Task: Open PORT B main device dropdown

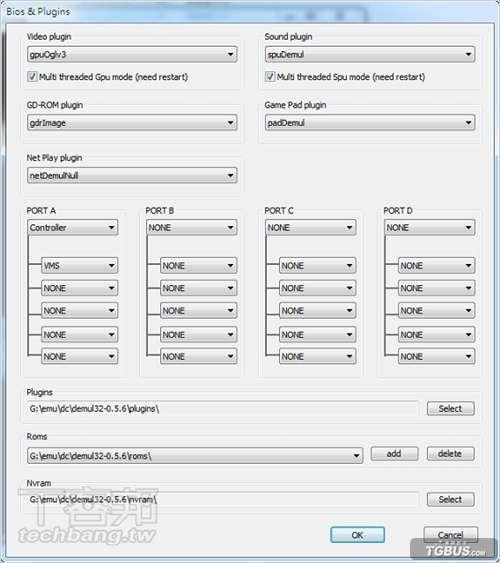Action: point(191,228)
